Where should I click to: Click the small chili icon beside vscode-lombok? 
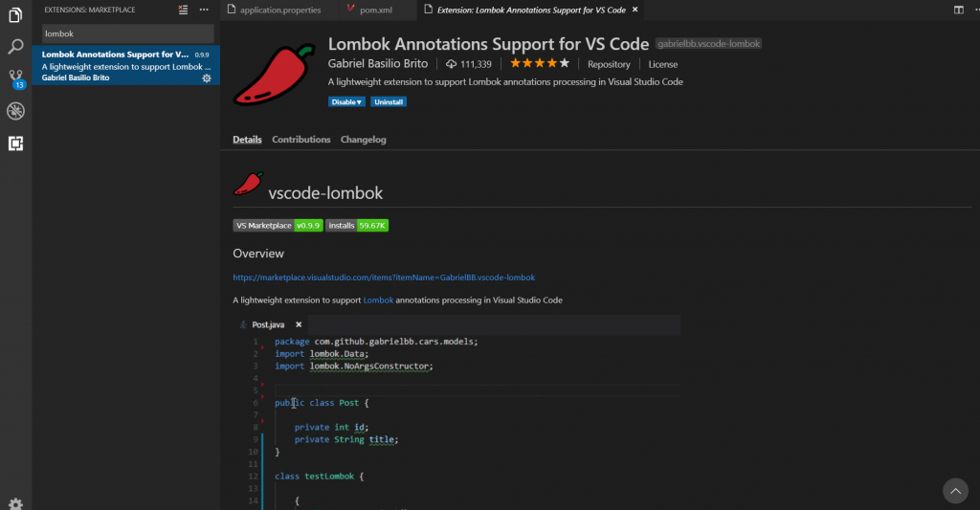click(x=248, y=184)
